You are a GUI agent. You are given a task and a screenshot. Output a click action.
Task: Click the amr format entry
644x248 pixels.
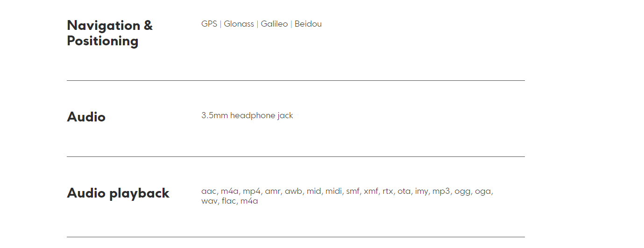(x=272, y=191)
